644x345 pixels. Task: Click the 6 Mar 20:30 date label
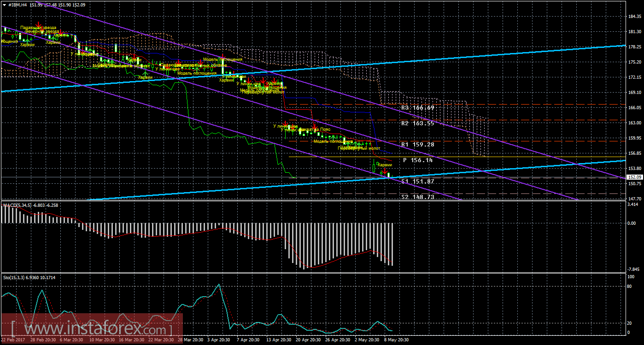72,340
